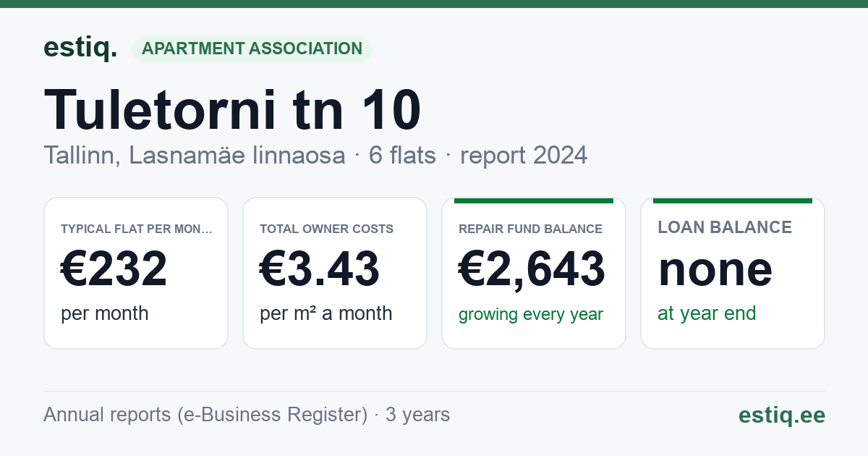Click the 'none' loan value
Viewport: 868px width, 456px height.
(x=715, y=269)
